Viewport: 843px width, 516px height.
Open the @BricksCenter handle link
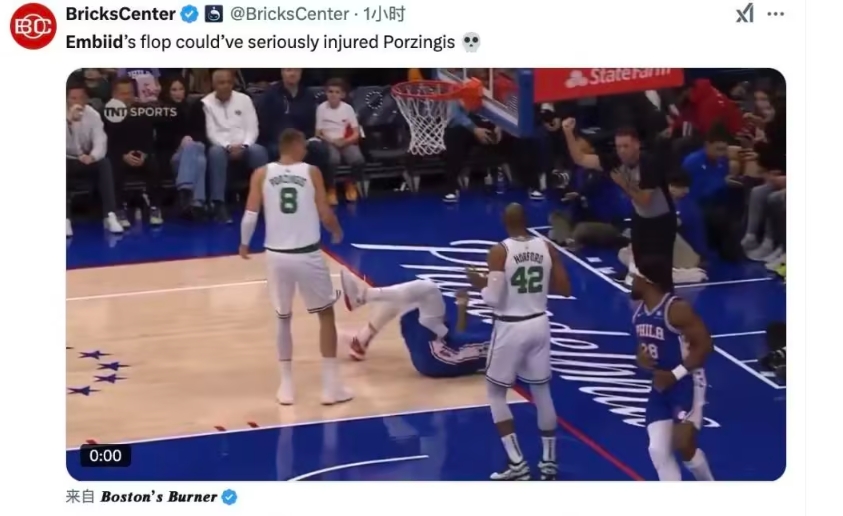[290, 14]
